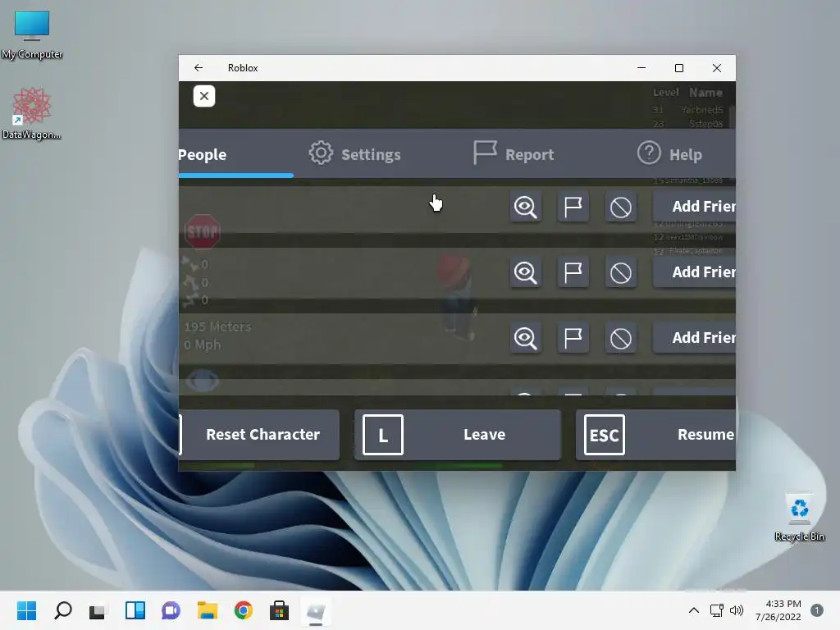
Task: Block the first player using the block icon
Action: point(621,207)
